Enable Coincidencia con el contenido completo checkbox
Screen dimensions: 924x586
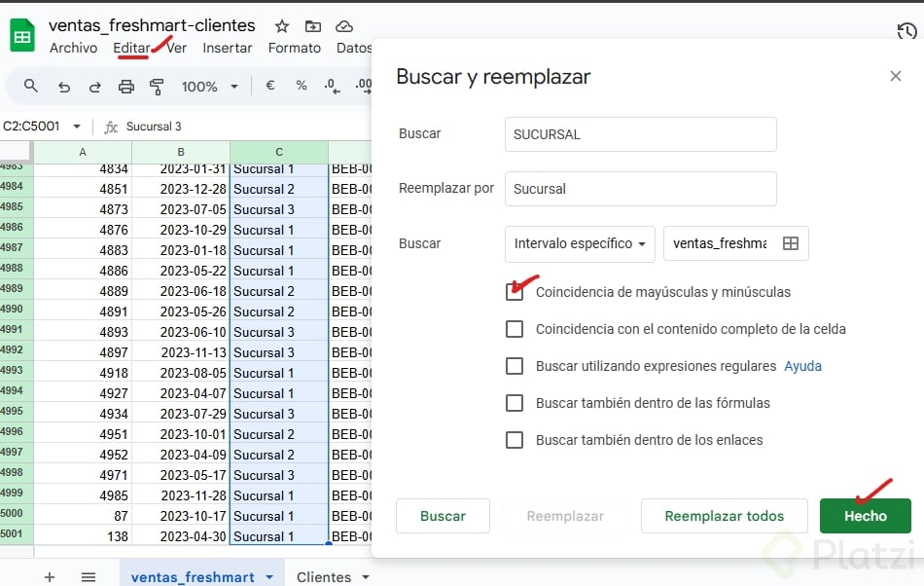coord(515,329)
